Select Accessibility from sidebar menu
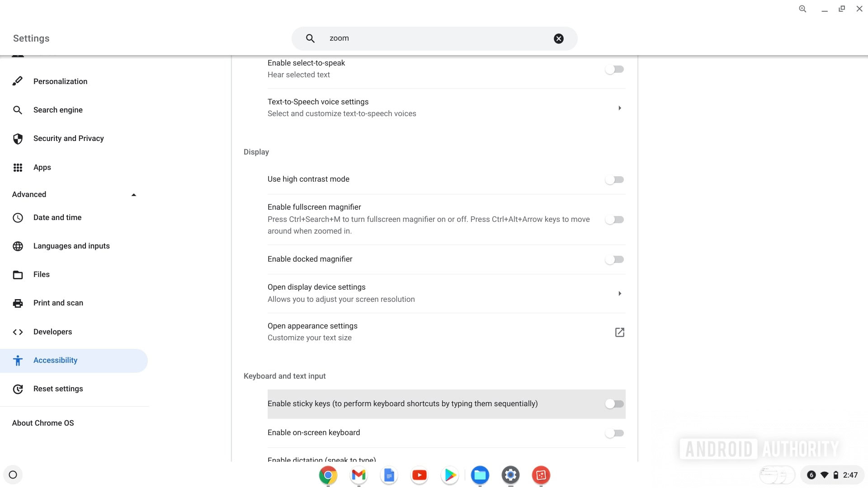The width and height of the screenshot is (868, 488). pos(56,360)
